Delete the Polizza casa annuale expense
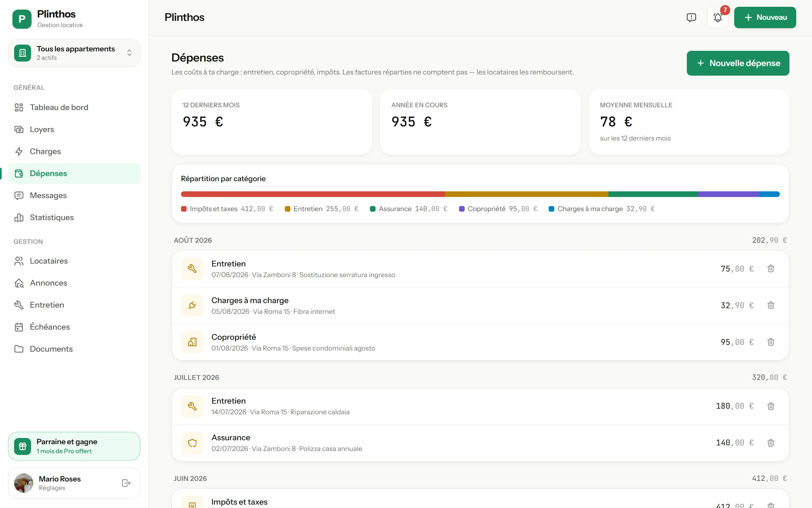Viewport: 812px width, 508px height. click(771, 443)
